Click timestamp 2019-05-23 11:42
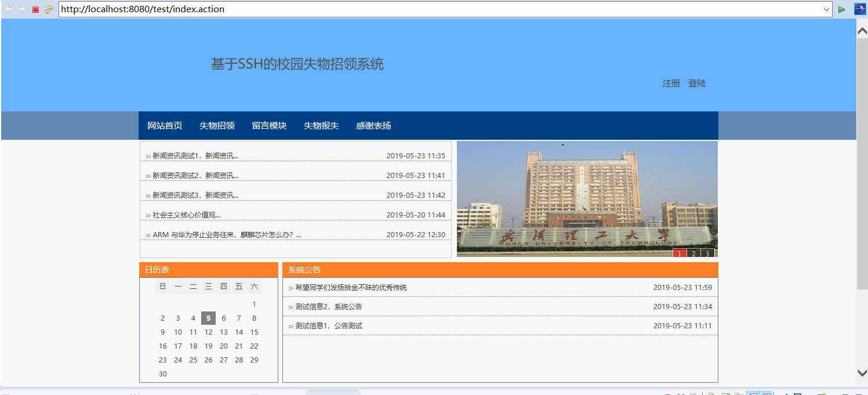Viewport: 868px width, 395px height. tap(416, 195)
